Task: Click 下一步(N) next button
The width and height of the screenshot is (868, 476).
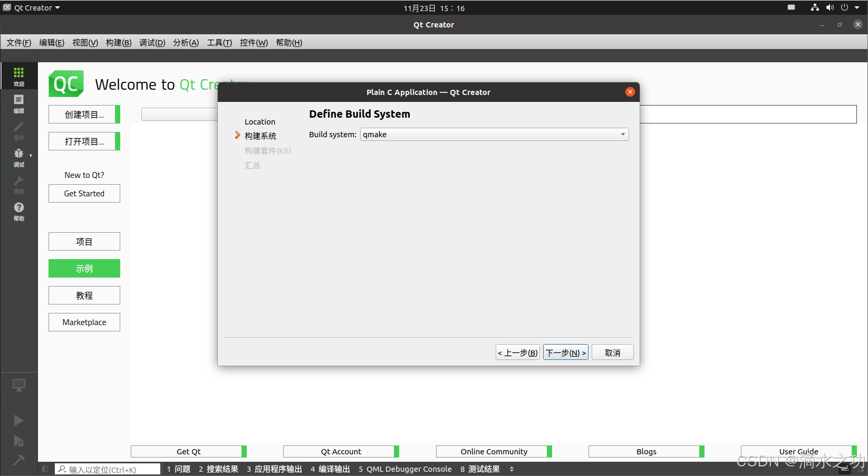Action: click(x=566, y=353)
